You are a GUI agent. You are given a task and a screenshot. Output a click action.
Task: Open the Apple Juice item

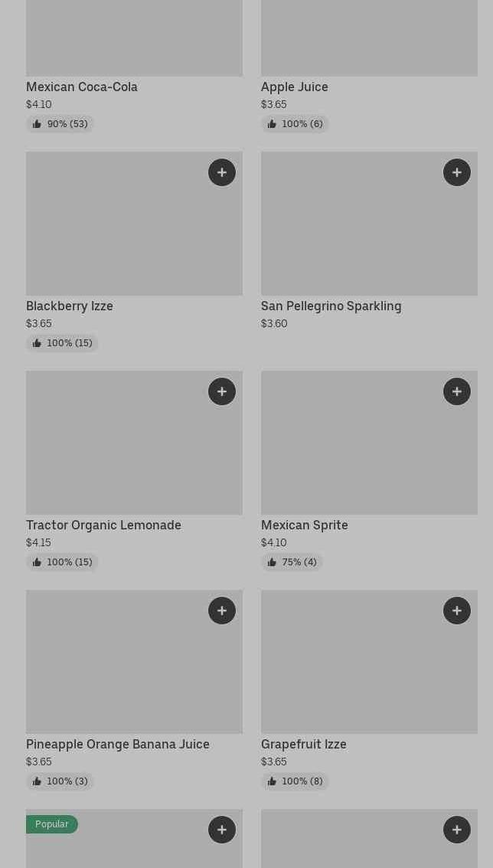(x=294, y=87)
